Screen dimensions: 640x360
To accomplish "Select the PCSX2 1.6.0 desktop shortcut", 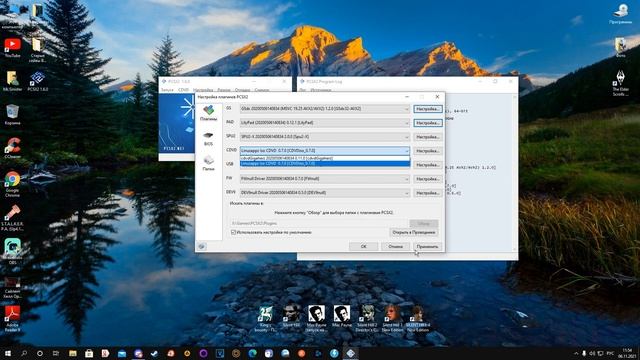I will (38, 81).
